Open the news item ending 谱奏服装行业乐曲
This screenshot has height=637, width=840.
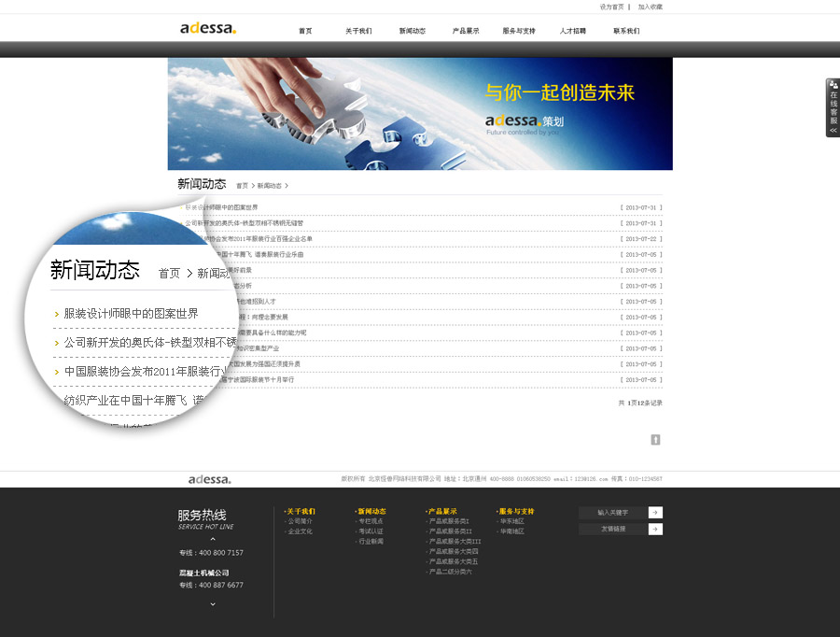tap(259, 254)
